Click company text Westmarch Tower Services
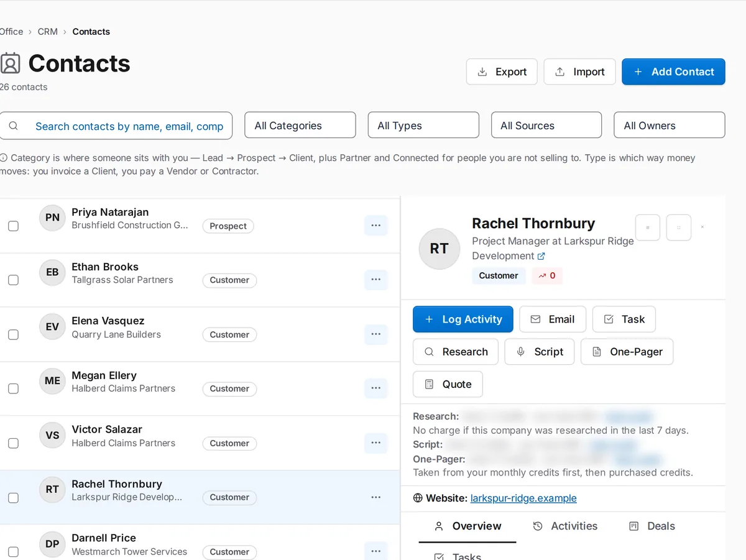This screenshot has width=746, height=560. click(129, 551)
